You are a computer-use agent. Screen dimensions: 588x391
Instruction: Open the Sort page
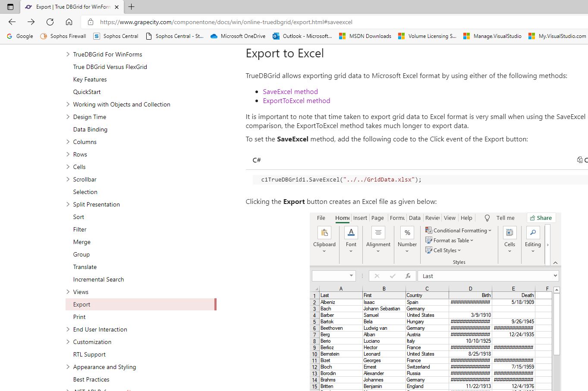pyautogui.click(x=79, y=217)
